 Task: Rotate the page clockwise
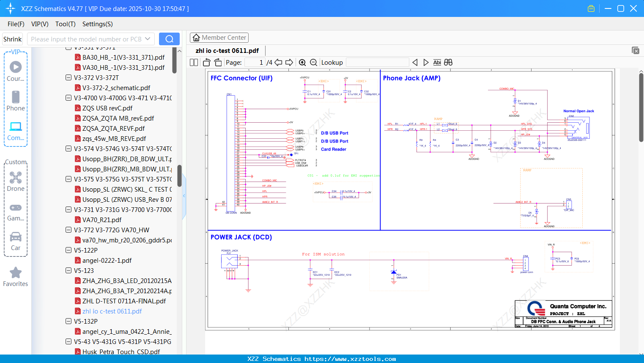218,63
